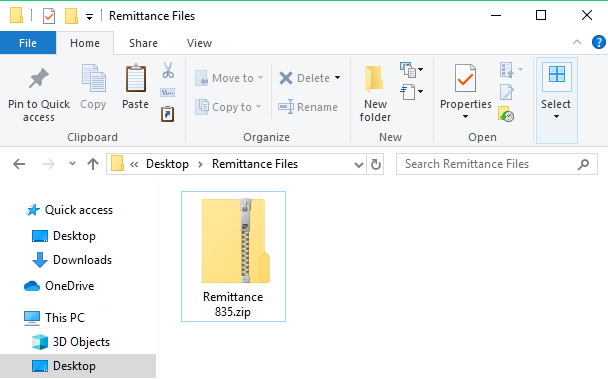
Task: Click the Pin to Quick access icon
Action: pos(39,78)
